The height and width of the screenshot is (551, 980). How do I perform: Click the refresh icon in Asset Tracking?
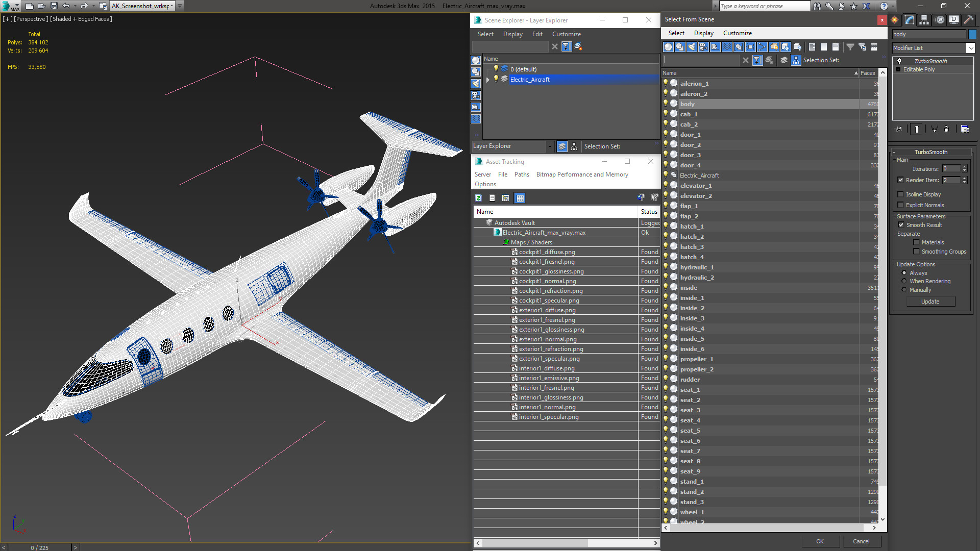(x=478, y=198)
